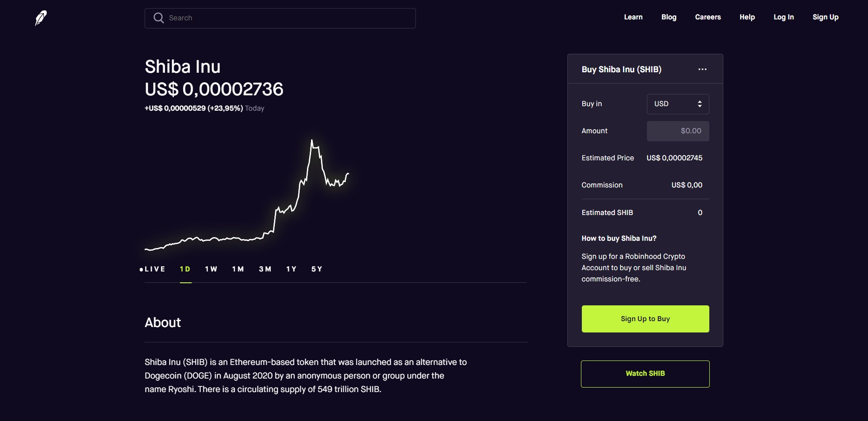The width and height of the screenshot is (868, 421).
Task: Focus the Search input field
Action: 280,18
